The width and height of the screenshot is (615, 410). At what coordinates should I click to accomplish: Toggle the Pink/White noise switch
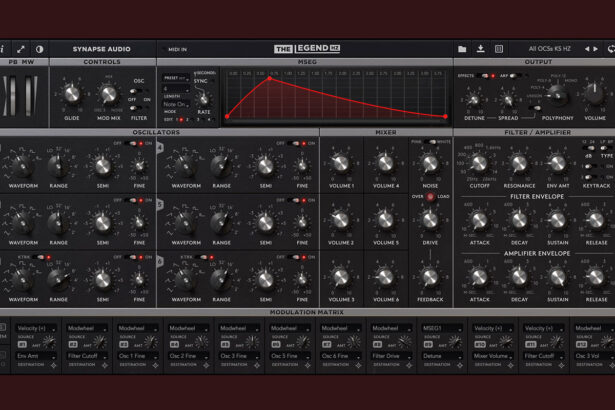(430, 142)
